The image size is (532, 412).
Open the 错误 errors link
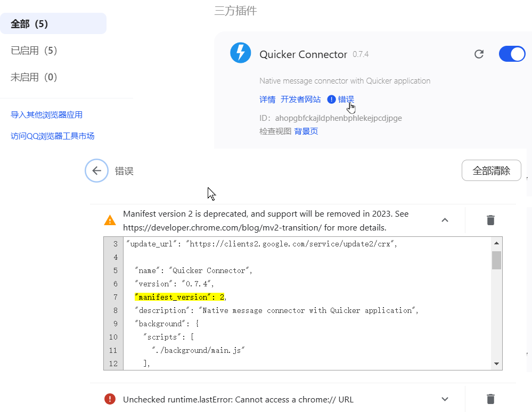click(346, 100)
